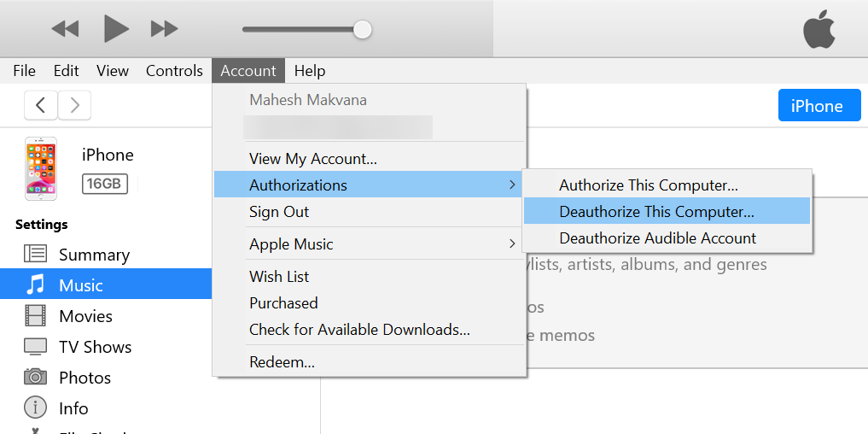Open the Controls menu
This screenshot has width=868, height=434.
(x=174, y=71)
